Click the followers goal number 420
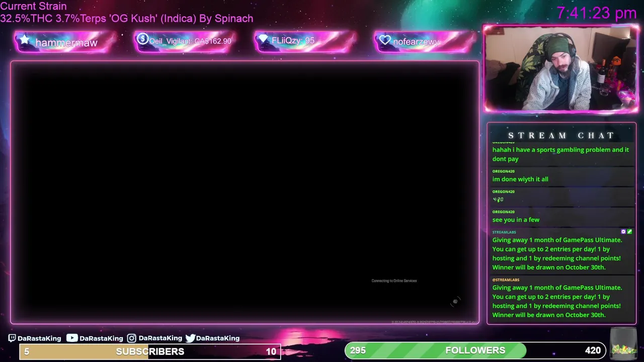The height and width of the screenshot is (362, 644). (x=593, y=350)
